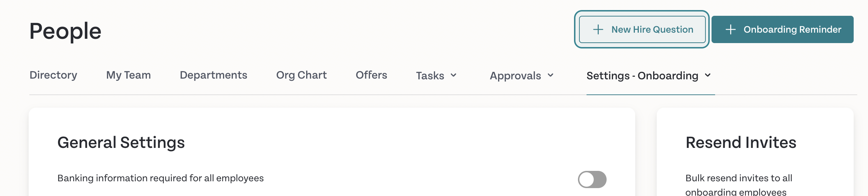This screenshot has width=868, height=196.
Task: Click the chevron beside Settings - Onboarding
Action: coord(708,75)
